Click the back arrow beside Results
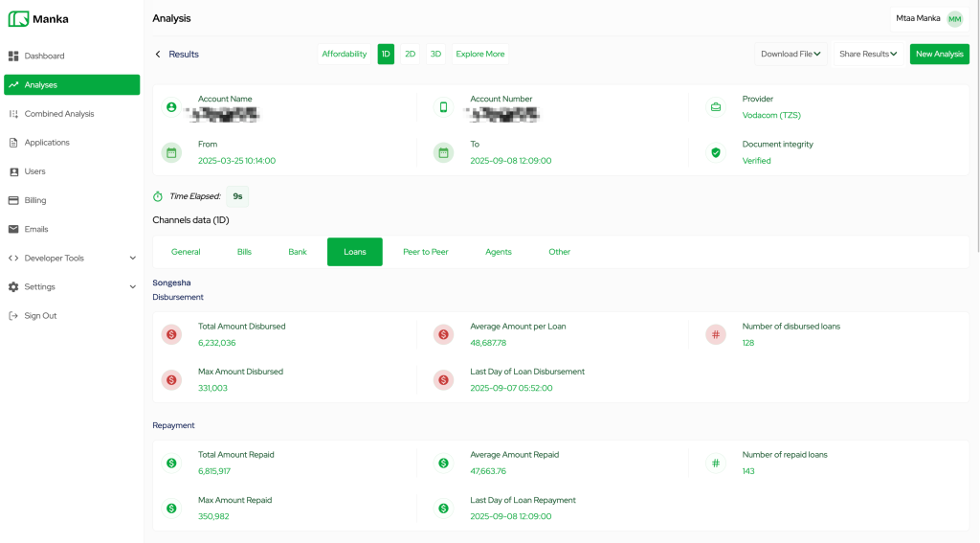Image resolution: width=980 pixels, height=543 pixels. point(159,55)
